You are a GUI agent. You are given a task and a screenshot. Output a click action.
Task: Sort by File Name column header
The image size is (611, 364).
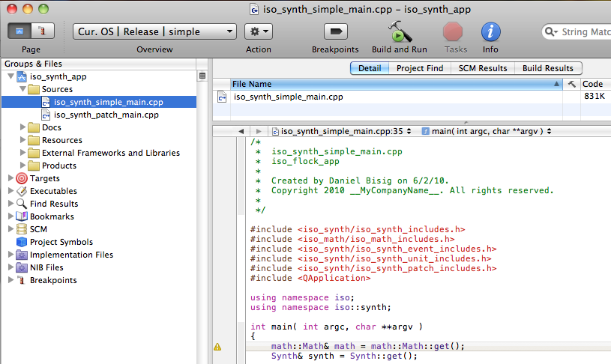tap(396, 84)
